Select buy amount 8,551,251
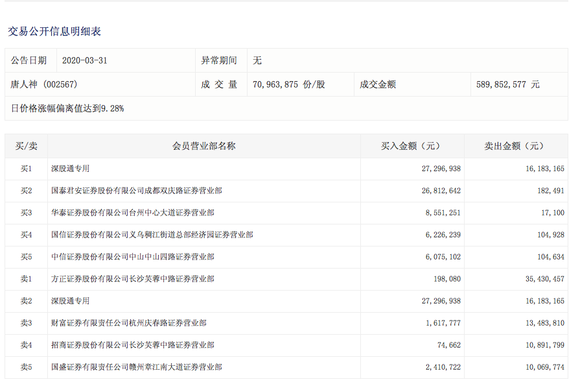 click(x=443, y=213)
